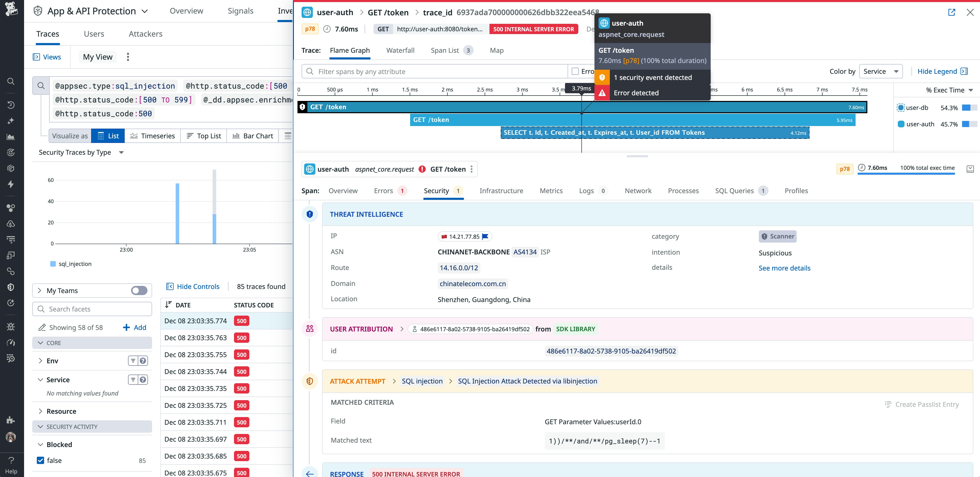Switch to the Waterfall trace view
The width and height of the screenshot is (980, 477).
pos(400,50)
